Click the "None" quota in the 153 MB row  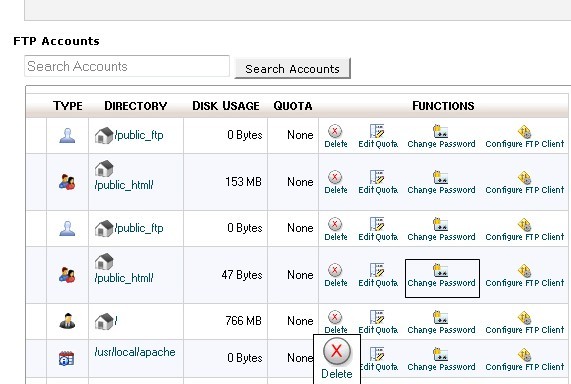(x=300, y=181)
